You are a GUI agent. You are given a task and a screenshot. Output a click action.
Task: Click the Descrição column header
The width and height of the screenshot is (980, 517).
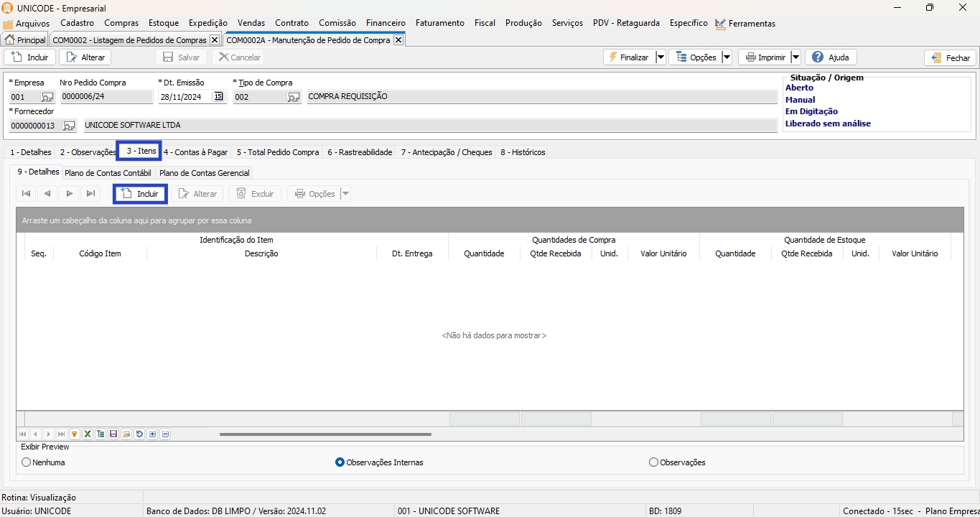click(x=261, y=253)
